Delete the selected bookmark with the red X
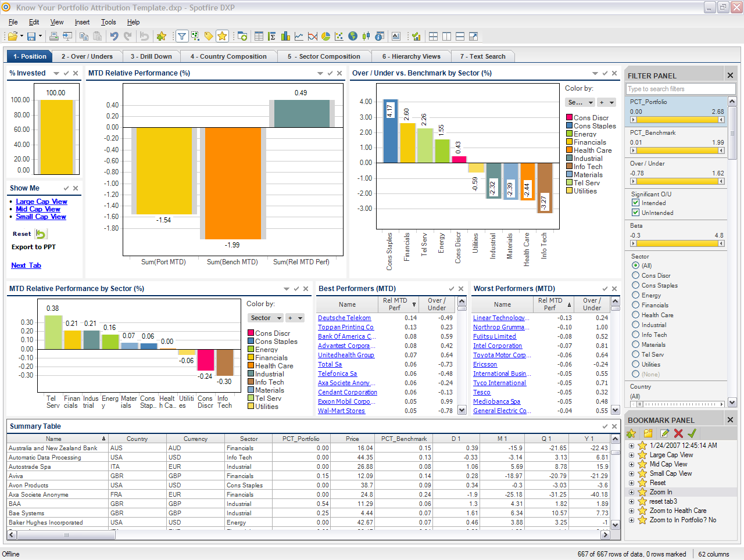This screenshot has height=560, width=744. tap(677, 433)
